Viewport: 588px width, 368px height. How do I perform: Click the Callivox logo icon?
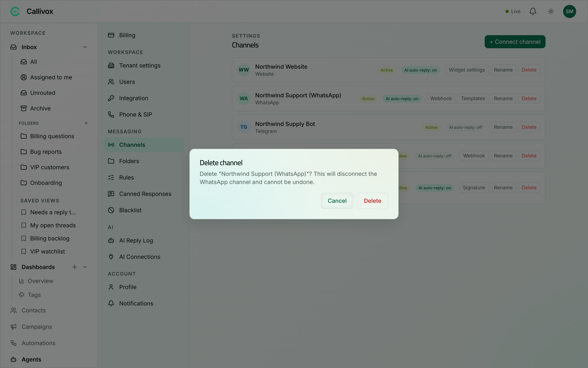pos(15,11)
